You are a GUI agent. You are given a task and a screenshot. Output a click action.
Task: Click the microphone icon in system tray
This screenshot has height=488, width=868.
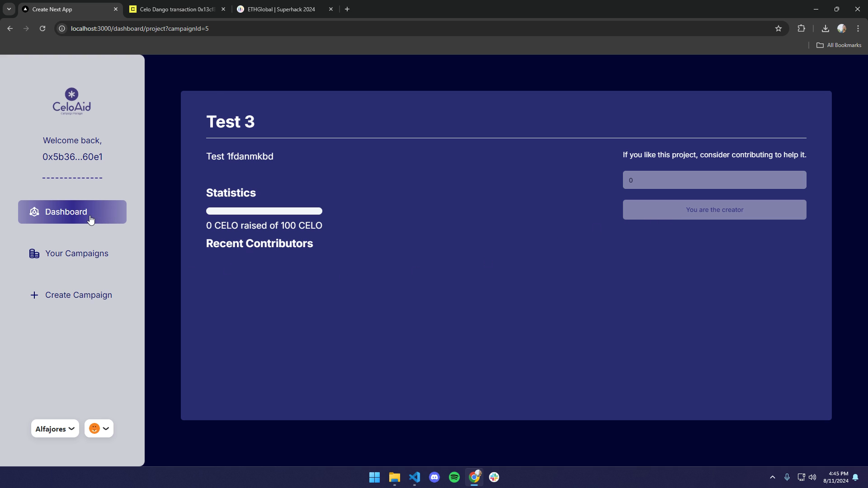click(x=787, y=477)
